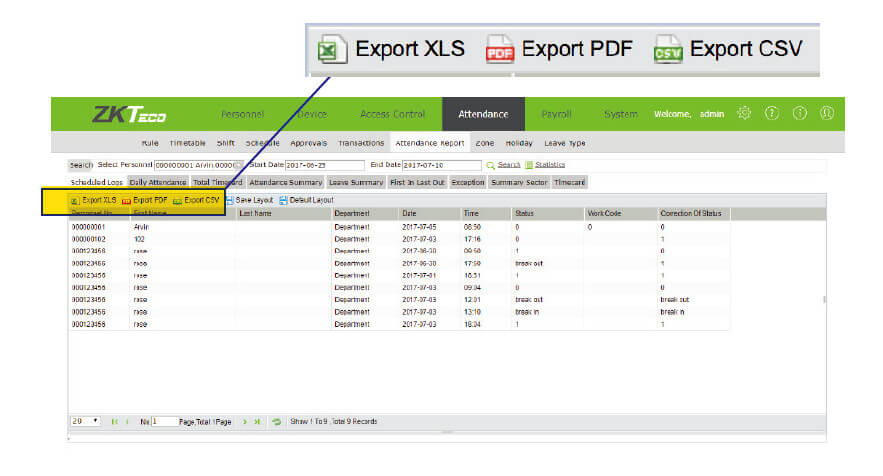883x476 pixels.
Task: Click small Export XLS icon in grid toolbar
Action: (x=74, y=200)
